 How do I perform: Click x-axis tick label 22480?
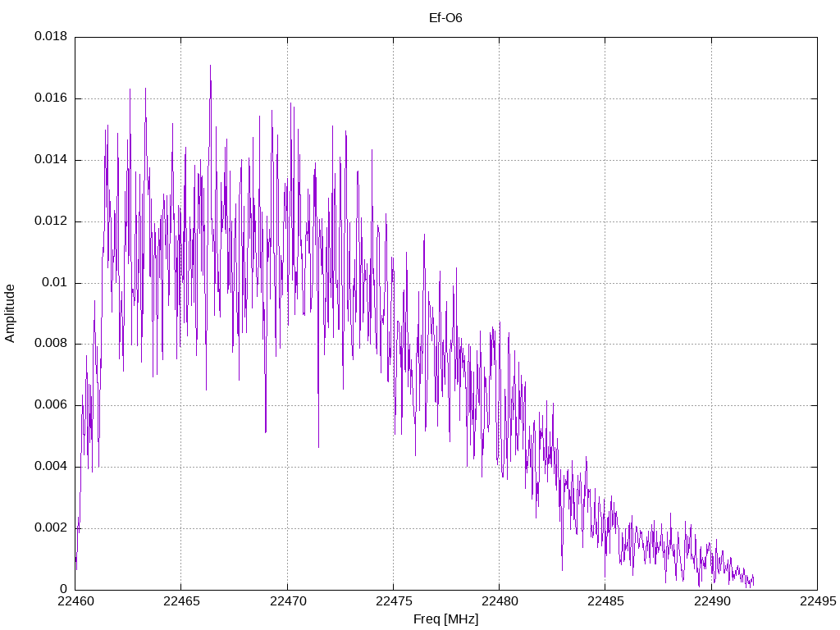click(500, 601)
